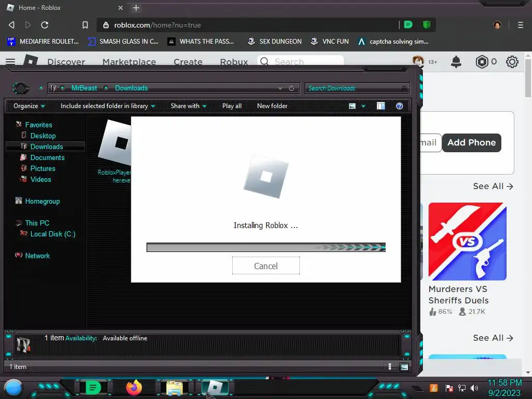
Task: Click the Roblox logo in the site header
Action: 31,61
